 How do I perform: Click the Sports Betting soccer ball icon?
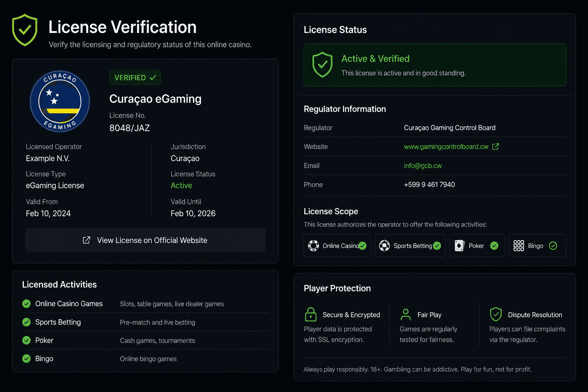pyautogui.click(x=384, y=246)
